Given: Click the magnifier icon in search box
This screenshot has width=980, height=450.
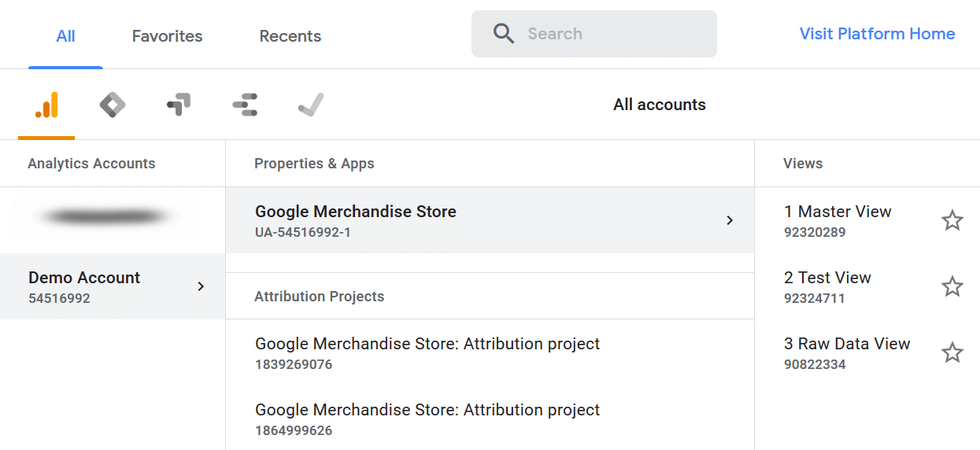Looking at the screenshot, I should point(504,34).
